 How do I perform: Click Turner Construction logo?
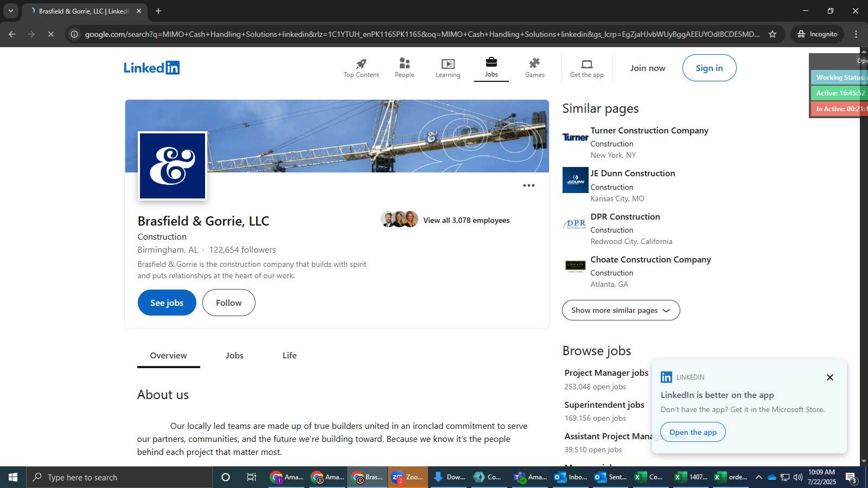(575, 137)
